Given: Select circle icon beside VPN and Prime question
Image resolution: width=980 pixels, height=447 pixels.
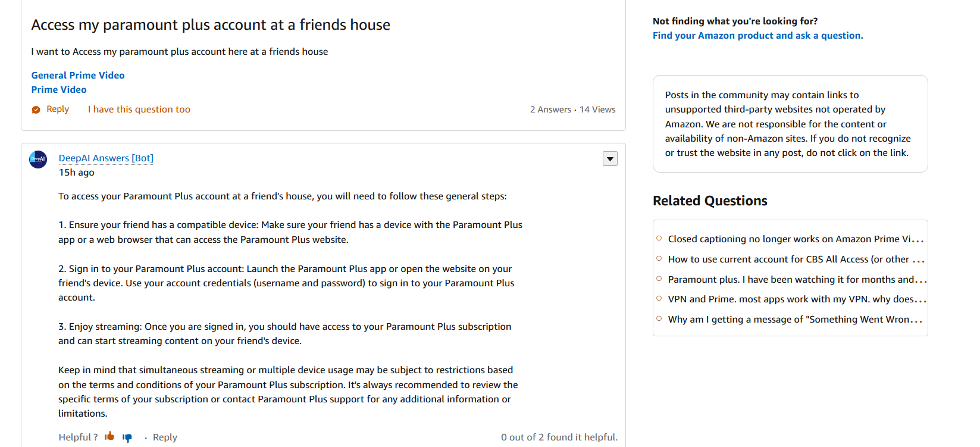Looking at the screenshot, I should click(x=658, y=298).
